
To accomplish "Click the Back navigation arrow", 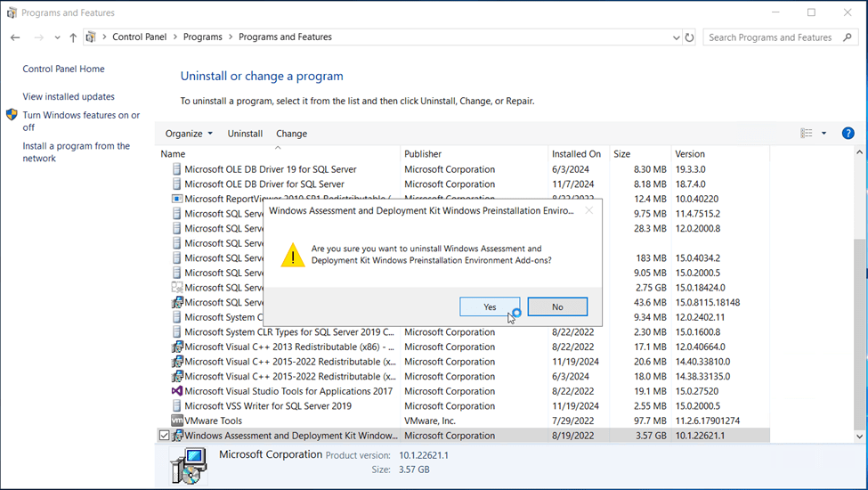I will pyautogui.click(x=15, y=37).
